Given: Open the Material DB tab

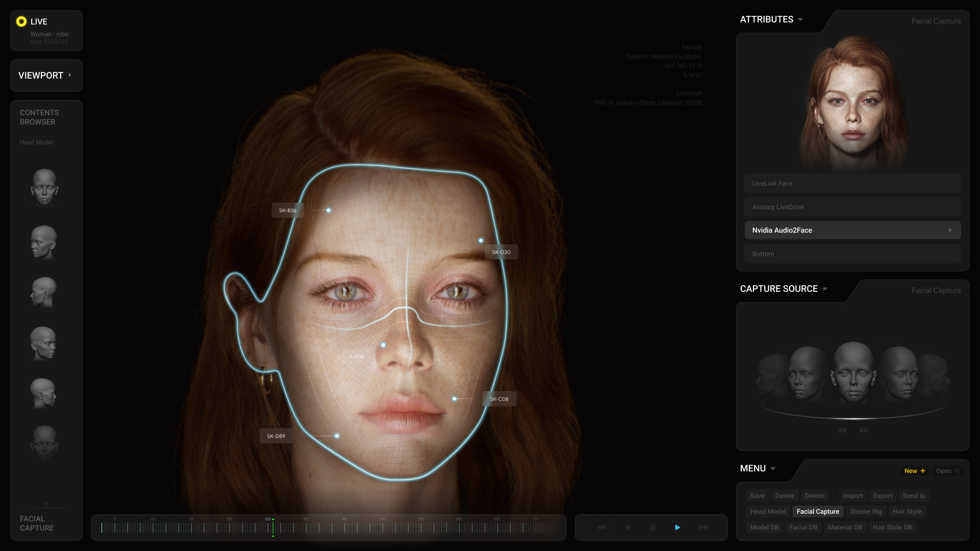Looking at the screenshot, I should point(845,527).
